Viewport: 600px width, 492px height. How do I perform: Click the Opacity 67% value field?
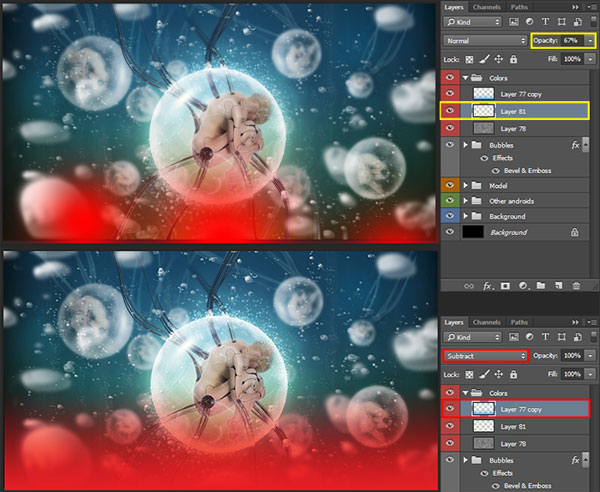coord(572,41)
